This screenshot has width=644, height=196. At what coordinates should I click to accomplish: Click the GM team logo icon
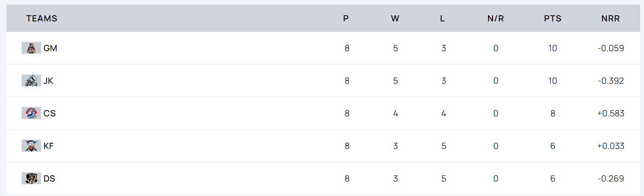31,48
